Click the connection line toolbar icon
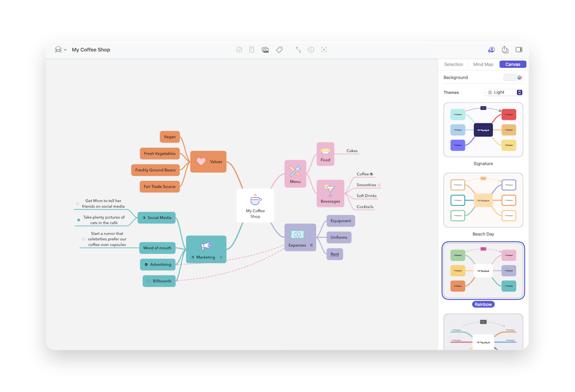The width and height of the screenshot is (575, 392). (298, 50)
